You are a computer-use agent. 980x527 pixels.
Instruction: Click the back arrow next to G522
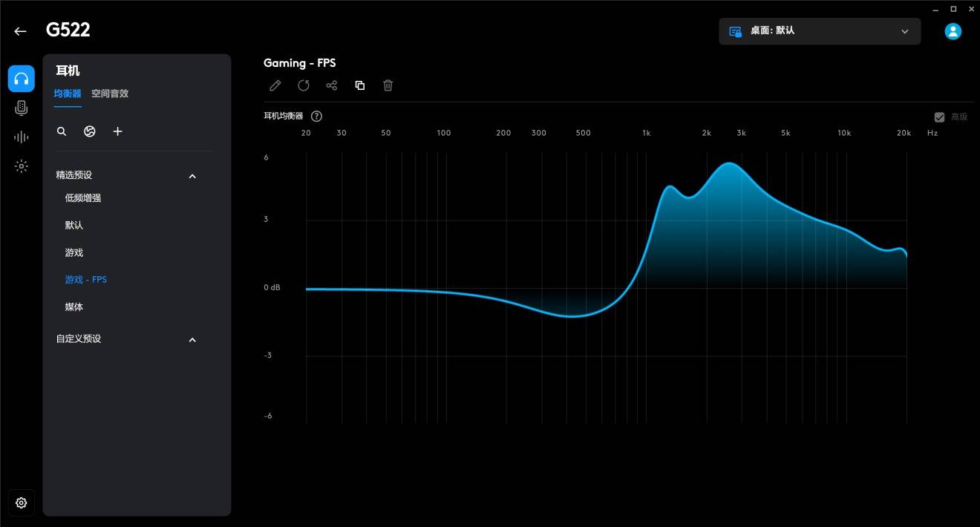pos(20,31)
